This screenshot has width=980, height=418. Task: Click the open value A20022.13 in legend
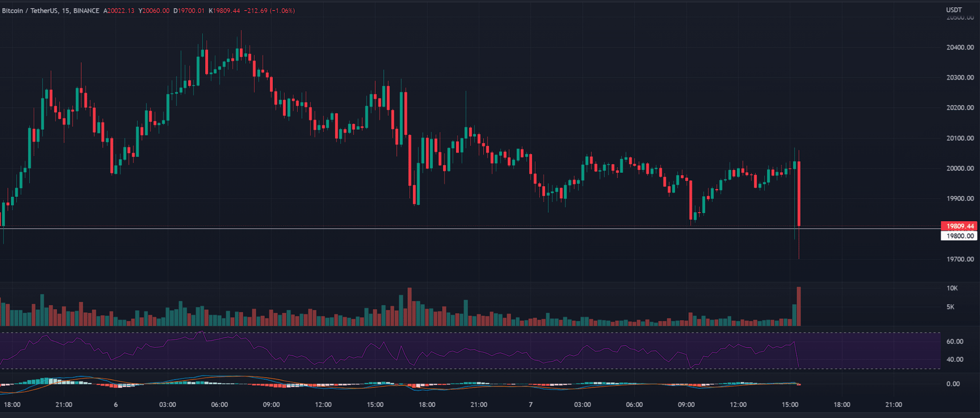[119, 11]
